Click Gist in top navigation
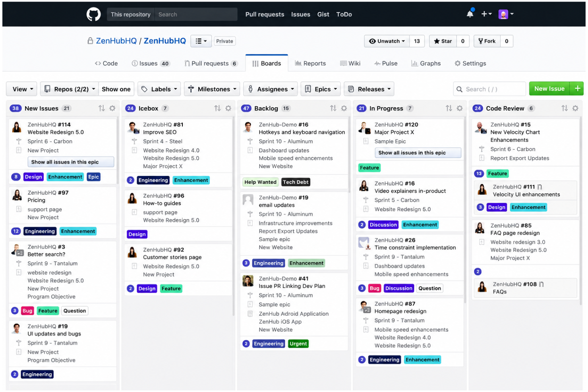 323,14
